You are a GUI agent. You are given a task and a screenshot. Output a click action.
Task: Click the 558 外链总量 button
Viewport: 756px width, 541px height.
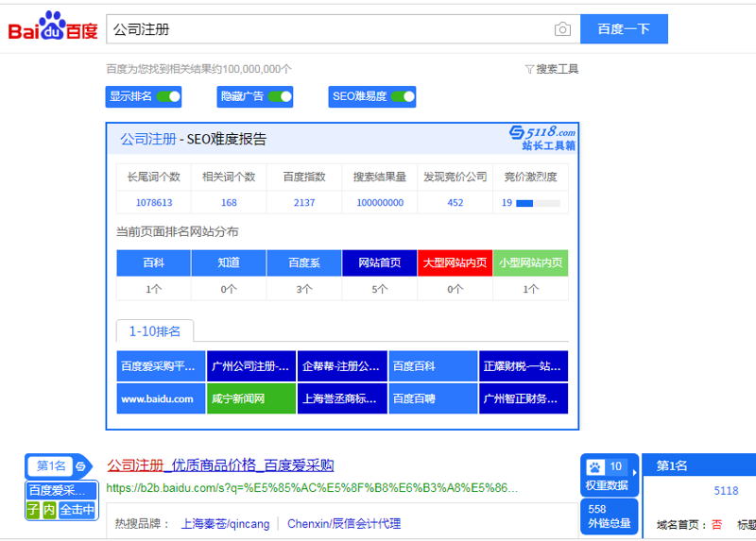click(609, 516)
